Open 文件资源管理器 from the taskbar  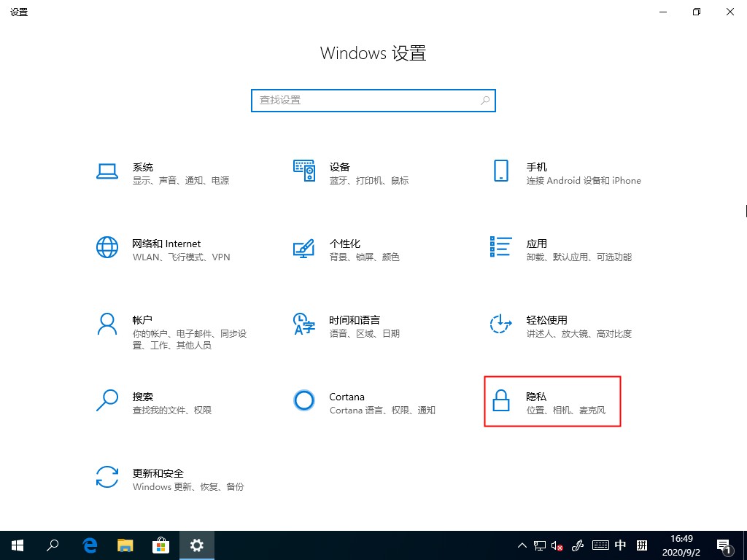[x=125, y=545]
